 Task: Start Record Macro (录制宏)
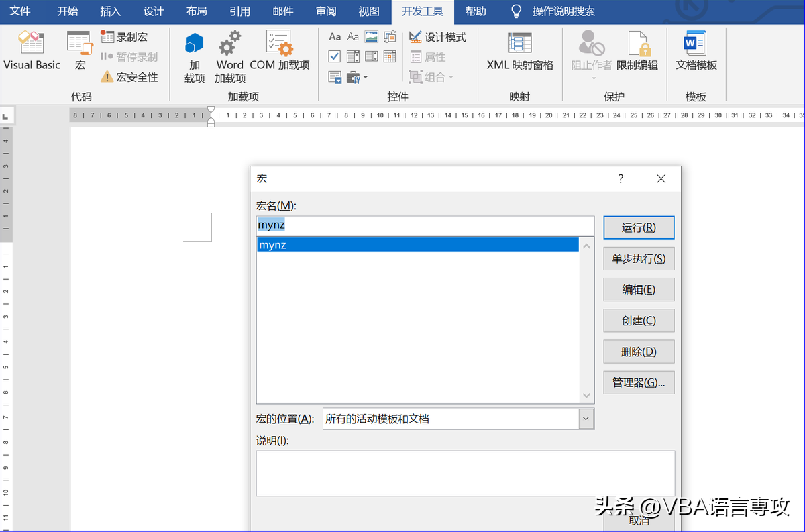tap(124, 37)
